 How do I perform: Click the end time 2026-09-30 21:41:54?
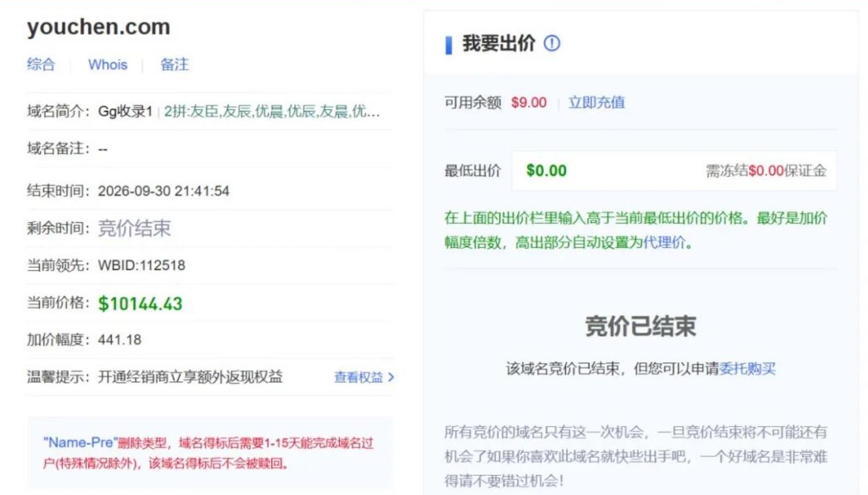(163, 191)
